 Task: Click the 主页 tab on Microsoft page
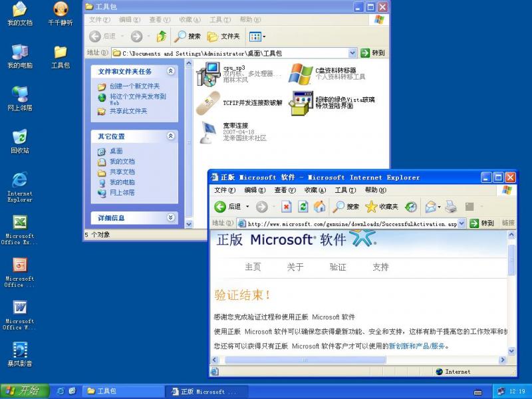click(253, 267)
